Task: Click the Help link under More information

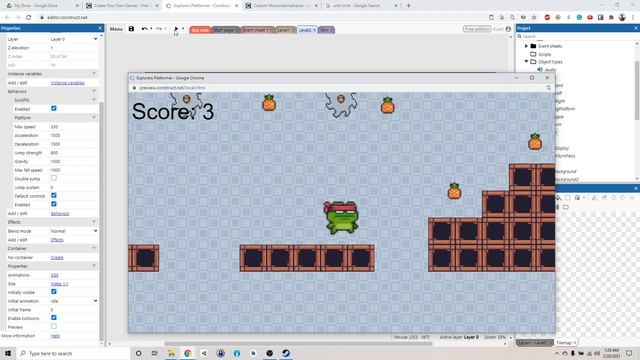Action: 55,336
